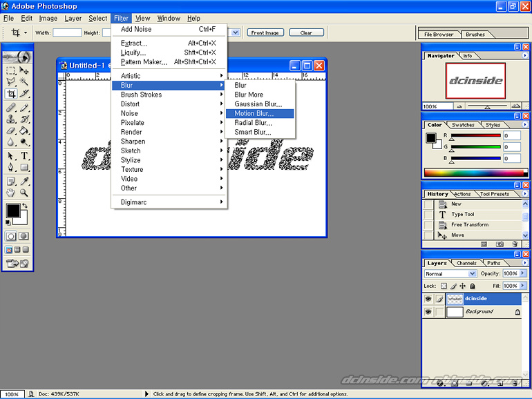Select the Magic Wand tool
Screen dimensions: 532x399
point(23,81)
